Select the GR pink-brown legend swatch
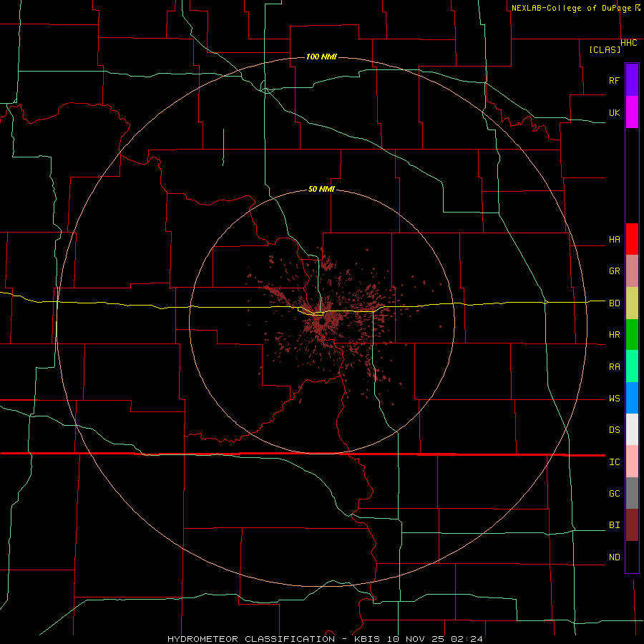The height and width of the screenshot is (644, 644). point(632,271)
